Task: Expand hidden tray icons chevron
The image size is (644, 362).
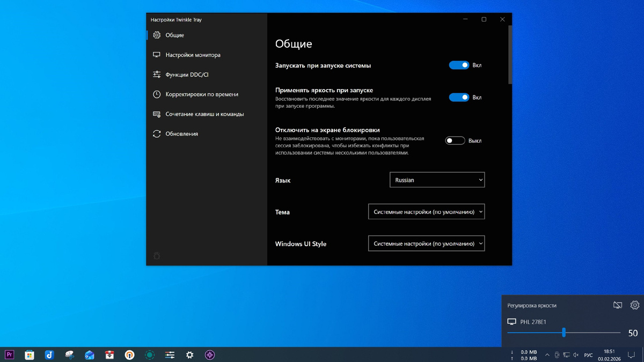Action: click(x=547, y=355)
